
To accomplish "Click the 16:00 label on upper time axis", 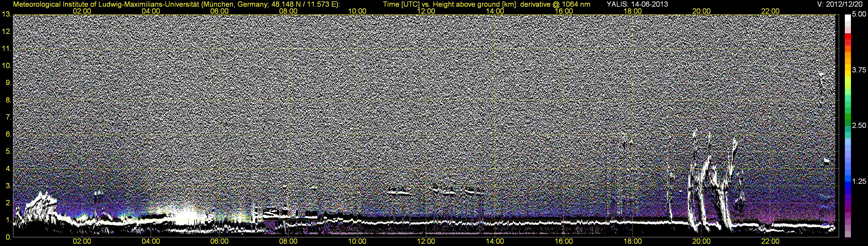I will [x=564, y=11].
